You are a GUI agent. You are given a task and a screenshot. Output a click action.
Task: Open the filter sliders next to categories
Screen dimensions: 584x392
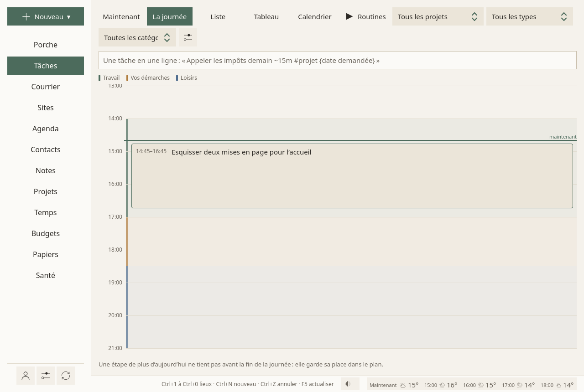tap(188, 37)
